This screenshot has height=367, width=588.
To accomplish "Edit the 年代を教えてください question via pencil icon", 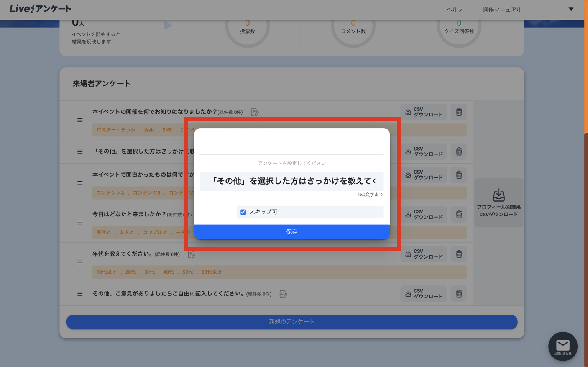I will (x=192, y=254).
